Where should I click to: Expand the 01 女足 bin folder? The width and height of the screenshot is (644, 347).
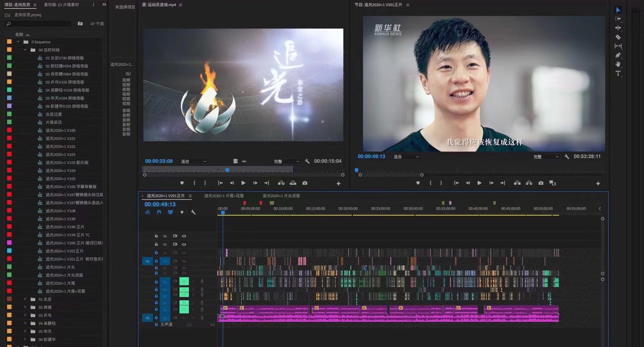[x=25, y=299]
